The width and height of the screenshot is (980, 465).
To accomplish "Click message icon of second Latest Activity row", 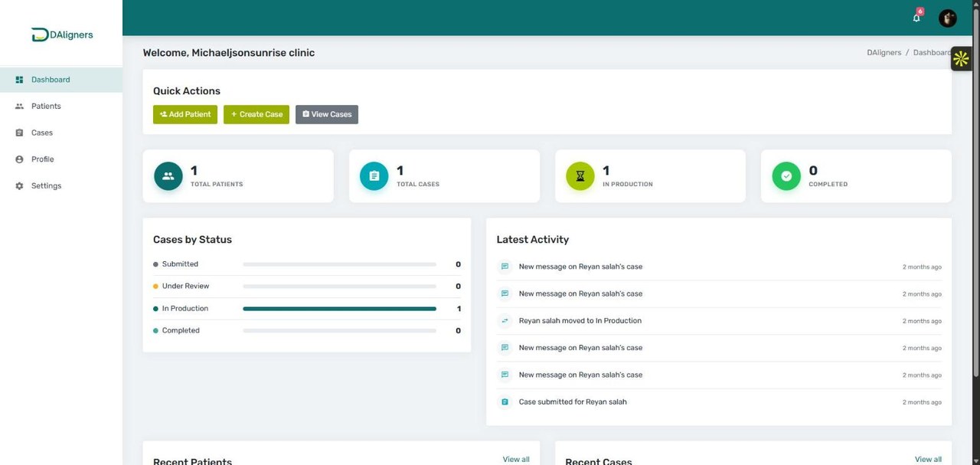I will tap(505, 293).
